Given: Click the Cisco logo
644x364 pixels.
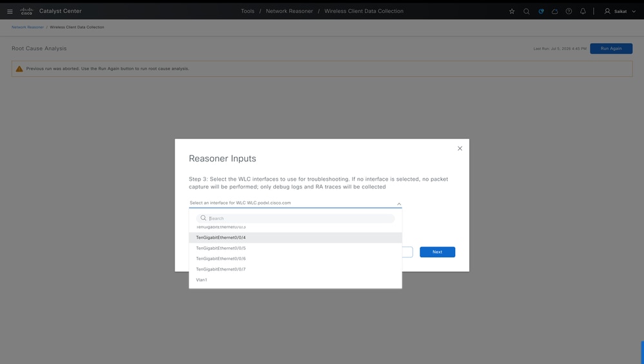Looking at the screenshot, I should 26,11.
